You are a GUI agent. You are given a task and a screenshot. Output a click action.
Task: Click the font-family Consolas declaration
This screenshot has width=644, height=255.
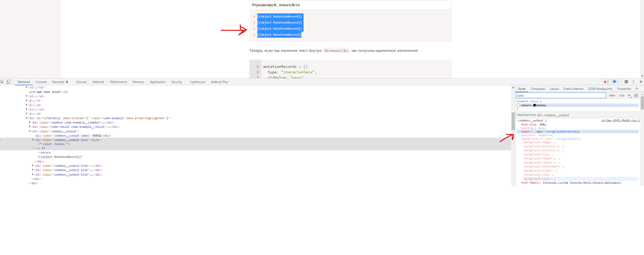pos(571,183)
